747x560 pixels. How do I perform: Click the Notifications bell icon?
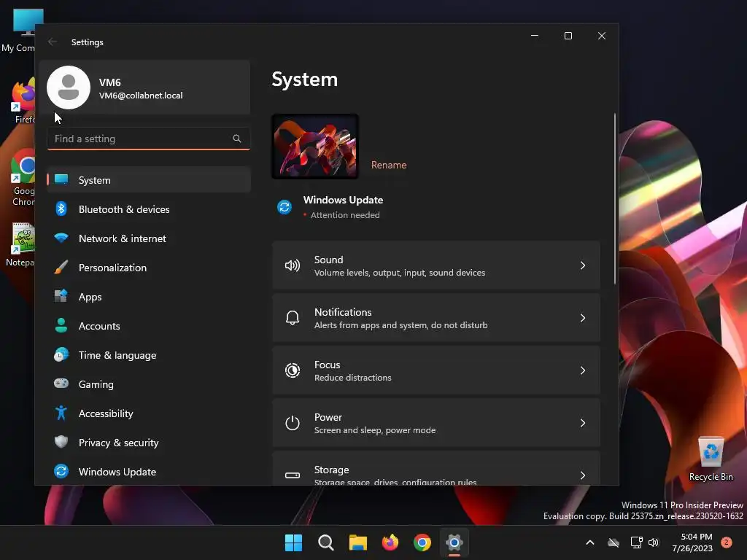292,318
